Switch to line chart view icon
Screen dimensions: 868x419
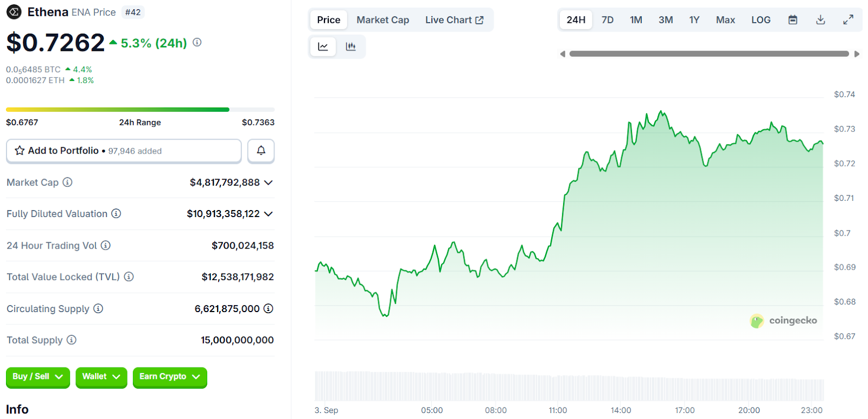point(323,47)
